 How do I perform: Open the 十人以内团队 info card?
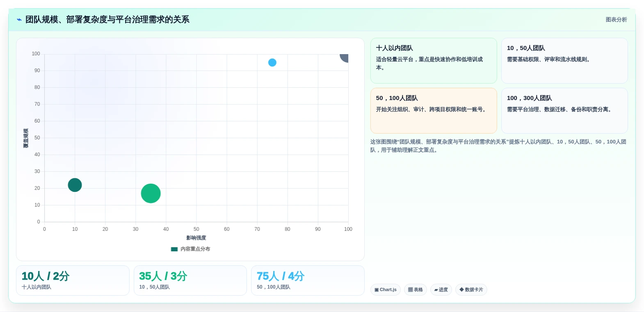coord(434,61)
